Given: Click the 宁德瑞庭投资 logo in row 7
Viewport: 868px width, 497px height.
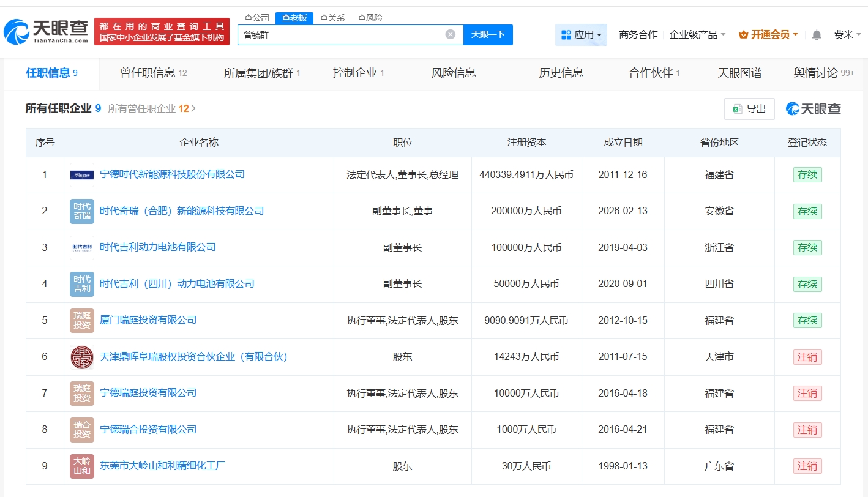Looking at the screenshot, I should [x=82, y=393].
